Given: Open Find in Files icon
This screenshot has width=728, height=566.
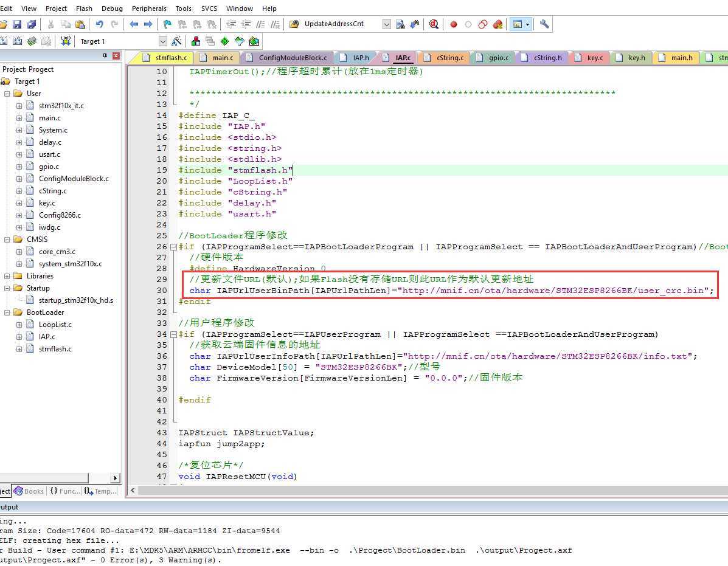Looking at the screenshot, I should 294,24.
